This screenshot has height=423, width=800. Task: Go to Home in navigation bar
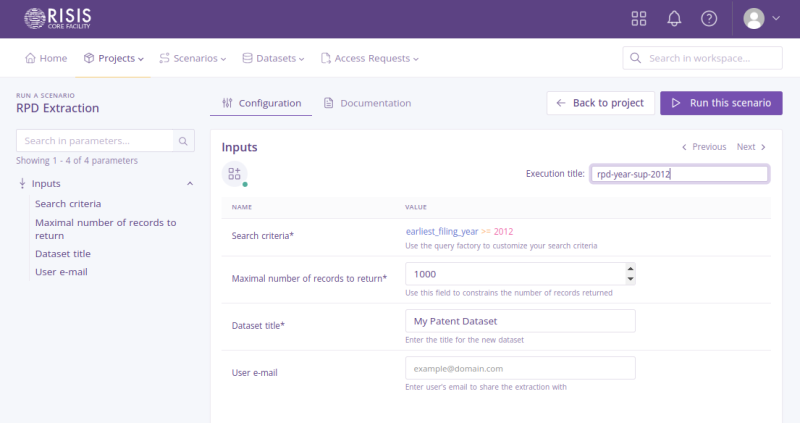[46, 58]
